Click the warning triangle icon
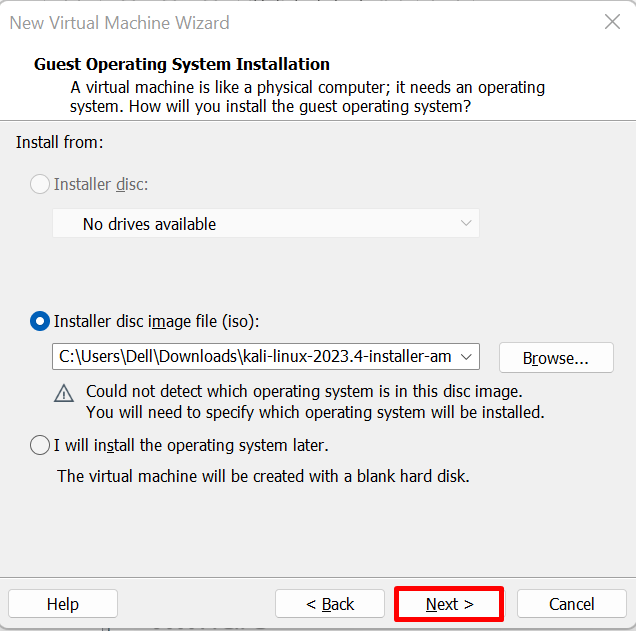This screenshot has height=631, width=636. point(64,393)
